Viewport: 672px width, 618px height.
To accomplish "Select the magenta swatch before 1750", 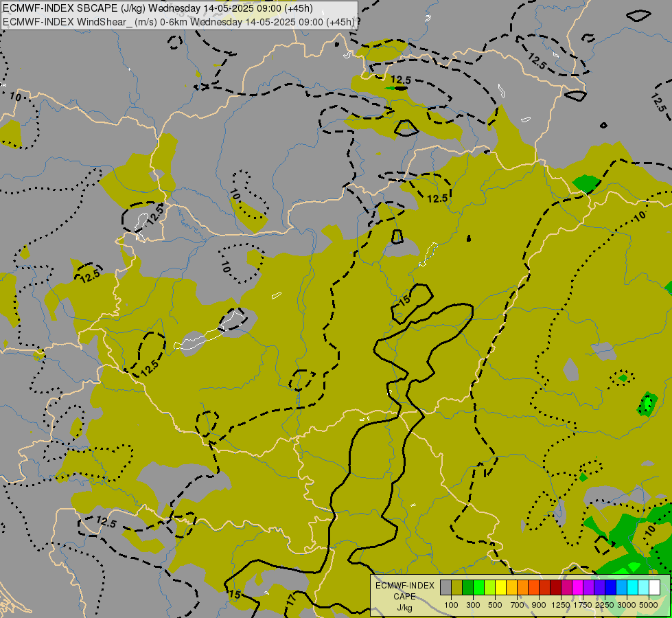I will pos(578,588).
